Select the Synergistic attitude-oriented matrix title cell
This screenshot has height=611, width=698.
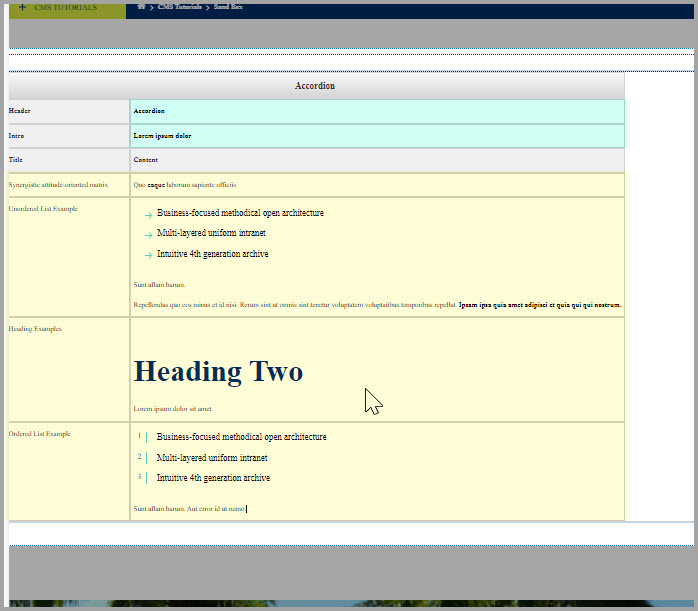click(x=69, y=185)
